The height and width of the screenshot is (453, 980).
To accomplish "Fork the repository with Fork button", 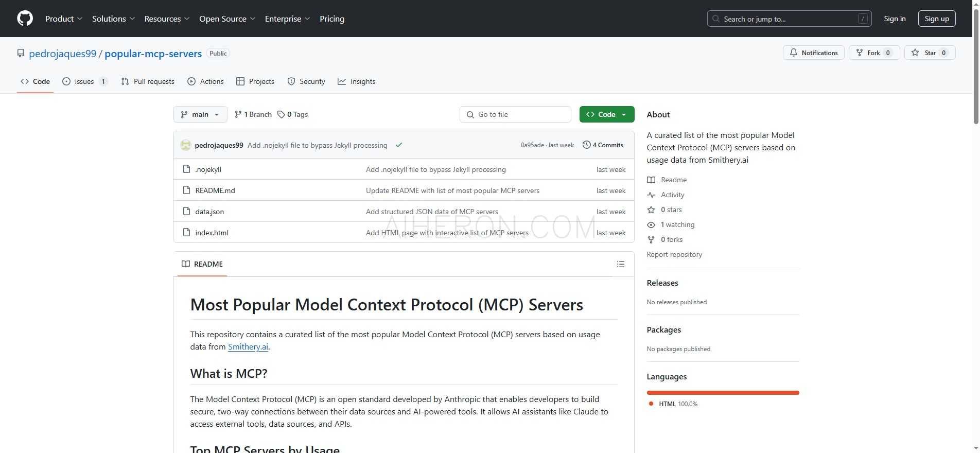I will coord(874,53).
